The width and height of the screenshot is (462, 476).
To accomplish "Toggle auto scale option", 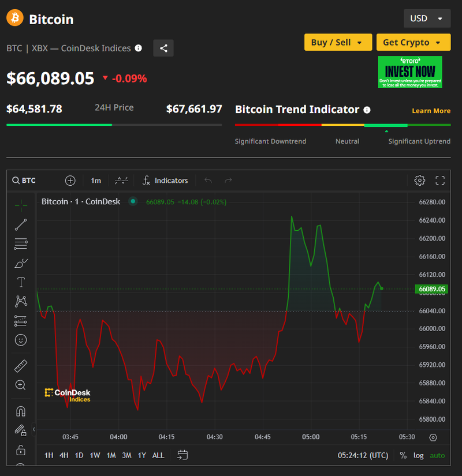I will [x=437, y=455].
